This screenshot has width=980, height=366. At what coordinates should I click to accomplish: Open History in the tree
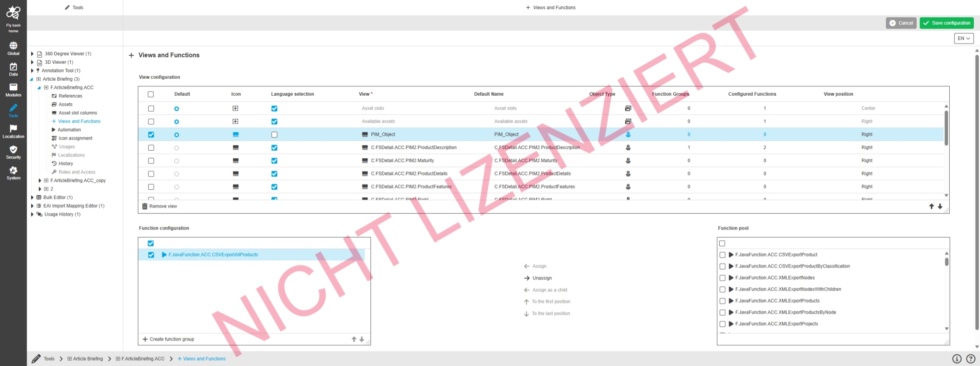pos(66,164)
